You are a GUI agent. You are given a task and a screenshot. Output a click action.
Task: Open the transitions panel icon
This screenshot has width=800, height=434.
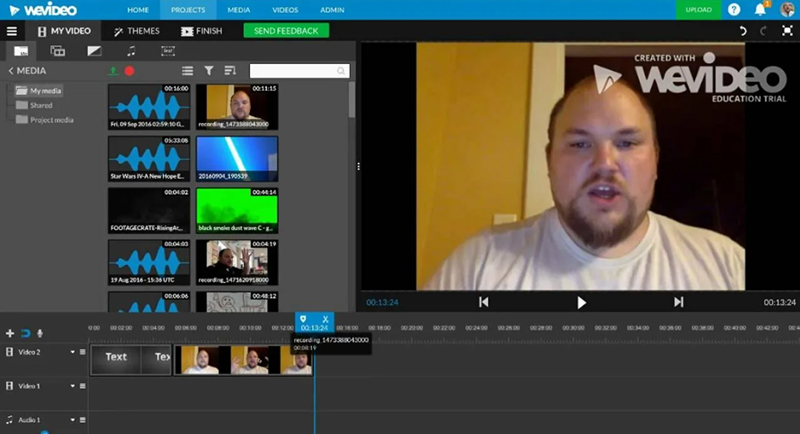point(95,50)
